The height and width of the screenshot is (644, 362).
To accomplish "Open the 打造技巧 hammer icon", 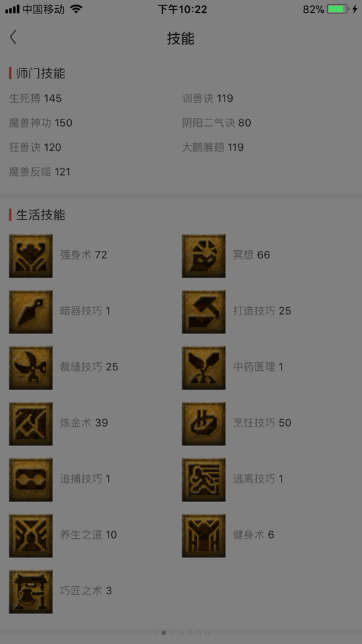I will [x=204, y=312].
